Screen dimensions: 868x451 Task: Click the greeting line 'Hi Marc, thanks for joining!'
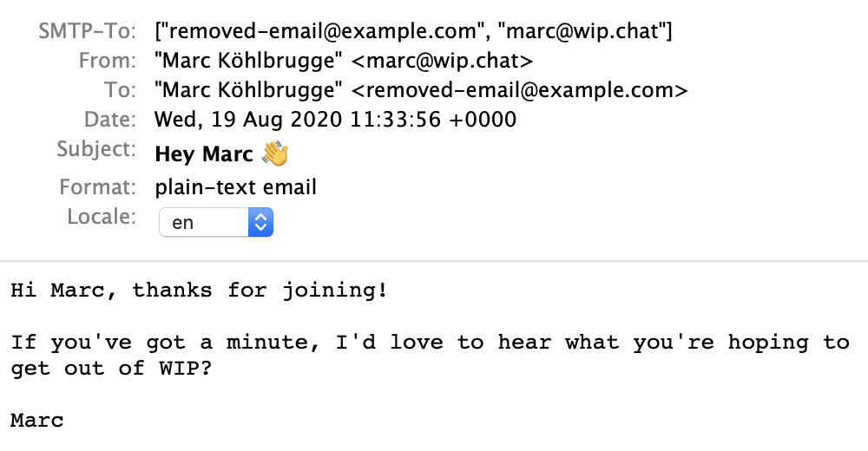[200, 291]
